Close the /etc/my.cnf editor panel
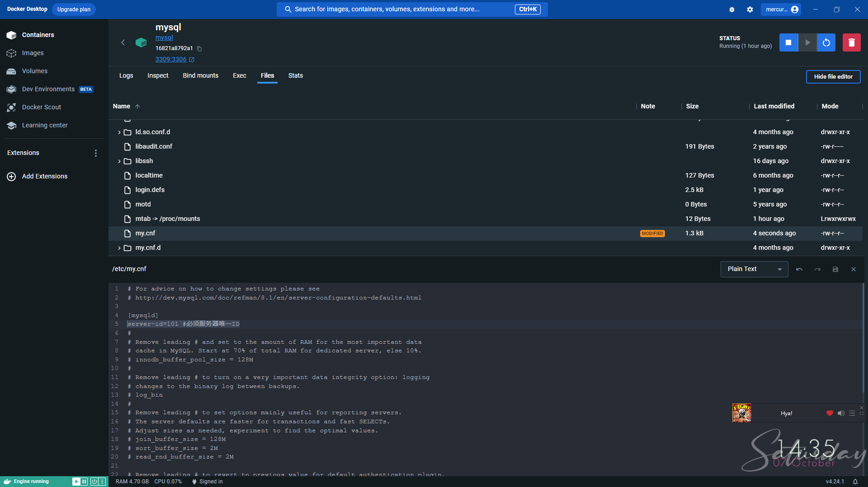Viewport: 868px width, 487px height. (854, 269)
